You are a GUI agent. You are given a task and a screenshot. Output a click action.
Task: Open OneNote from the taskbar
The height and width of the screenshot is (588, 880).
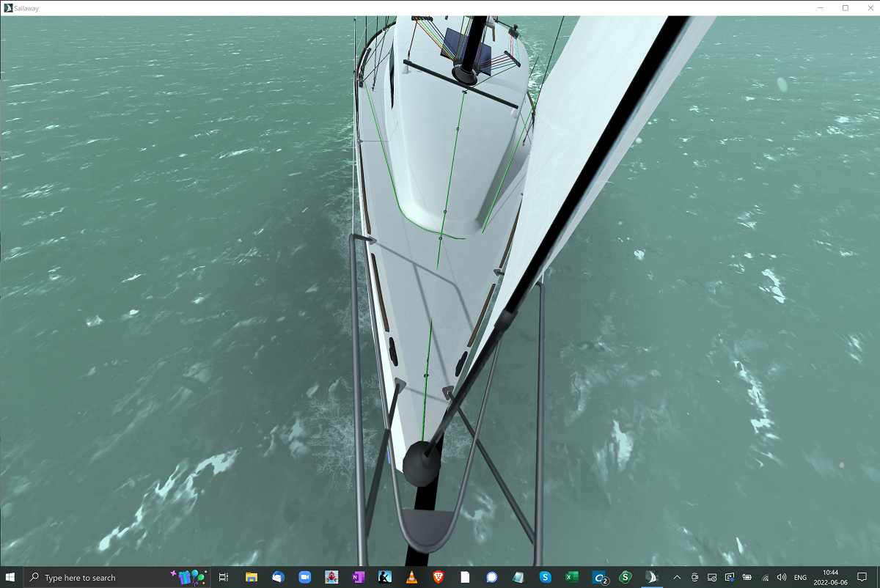pyautogui.click(x=358, y=577)
